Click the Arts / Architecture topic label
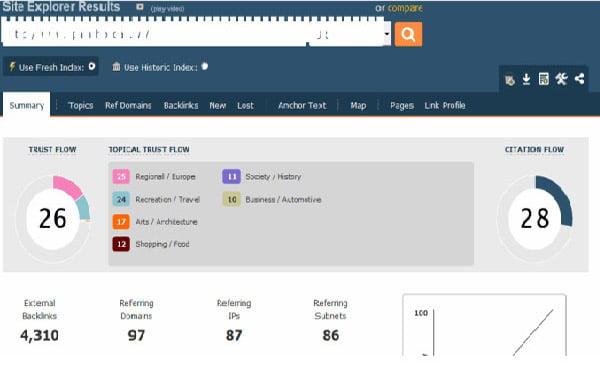 click(x=166, y=222)
